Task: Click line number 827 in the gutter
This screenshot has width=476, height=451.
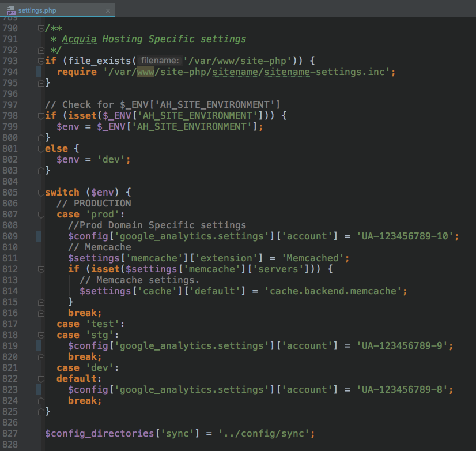Action: (x=10, y=434)
